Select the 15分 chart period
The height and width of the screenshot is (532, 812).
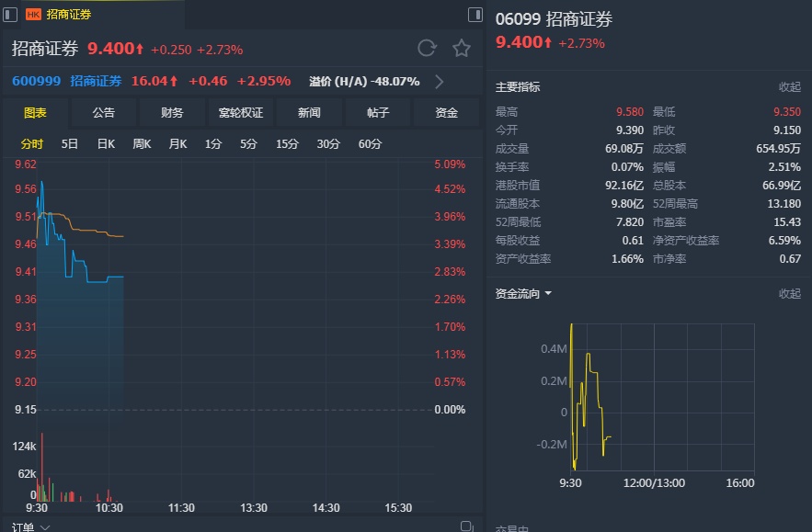coord(287,144)
